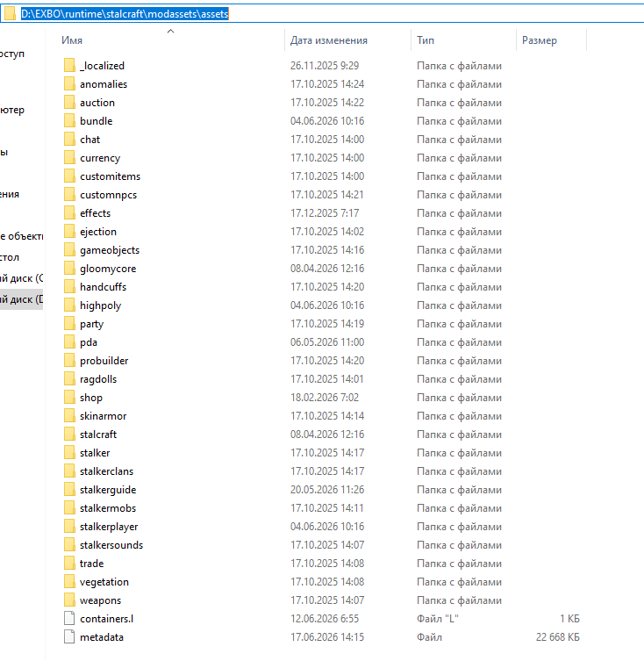
Task: Select the handcuffs folder icon
Action: coord(69,287)
